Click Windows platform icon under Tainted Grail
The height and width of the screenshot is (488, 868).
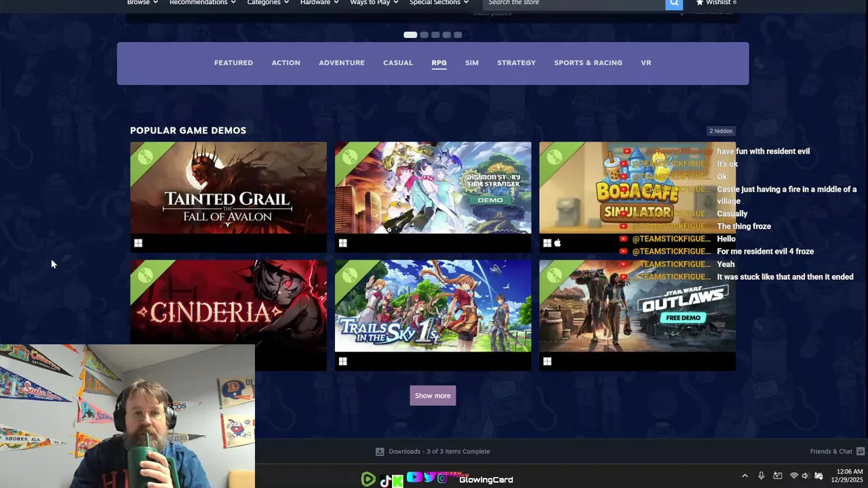click(x=138, y=243)
